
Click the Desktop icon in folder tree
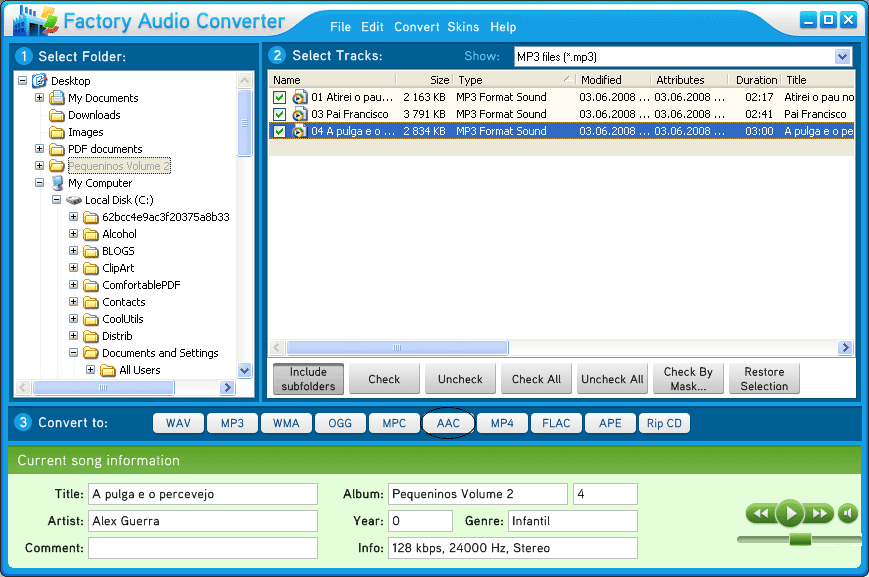click(40, 81)
